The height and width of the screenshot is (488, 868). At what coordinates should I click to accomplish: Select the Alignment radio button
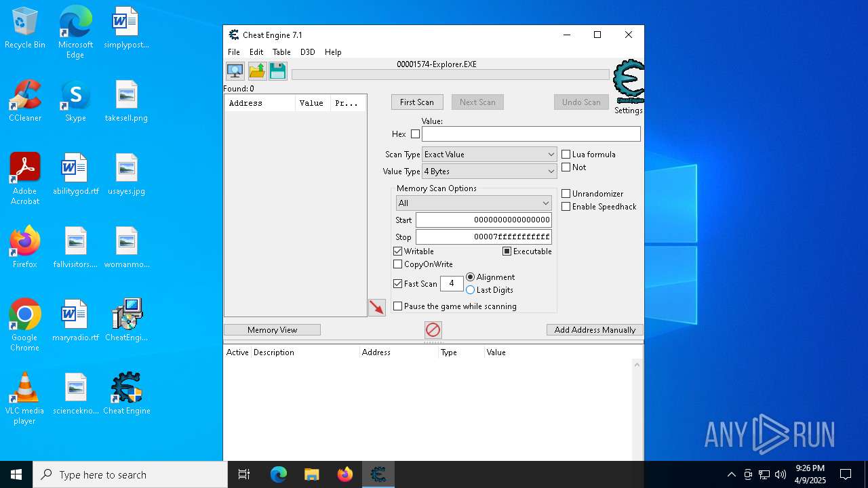coord(470,277)
